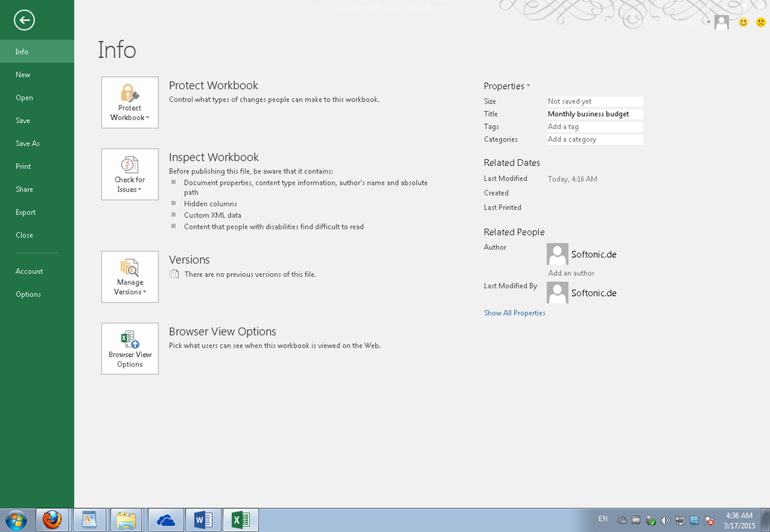Send a smile with happy face icon

pos(744,22)
